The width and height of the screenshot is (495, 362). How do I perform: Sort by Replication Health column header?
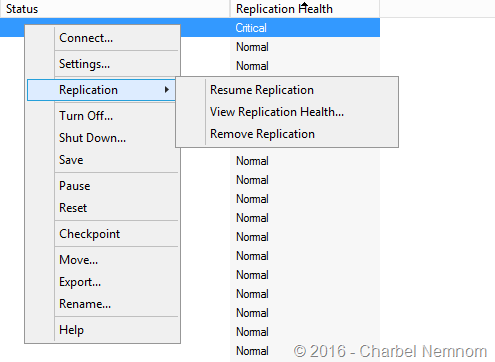point(305,9)
